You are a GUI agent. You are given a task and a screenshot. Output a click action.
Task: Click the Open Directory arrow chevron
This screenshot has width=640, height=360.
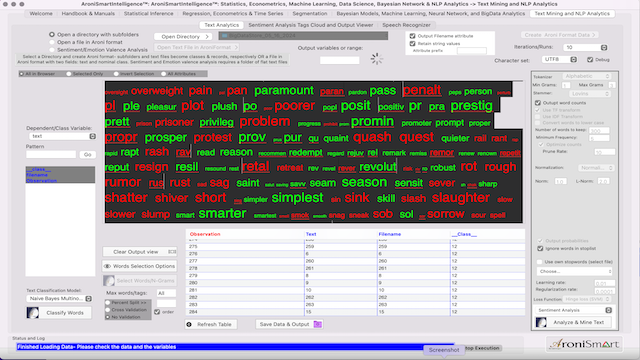207,37
